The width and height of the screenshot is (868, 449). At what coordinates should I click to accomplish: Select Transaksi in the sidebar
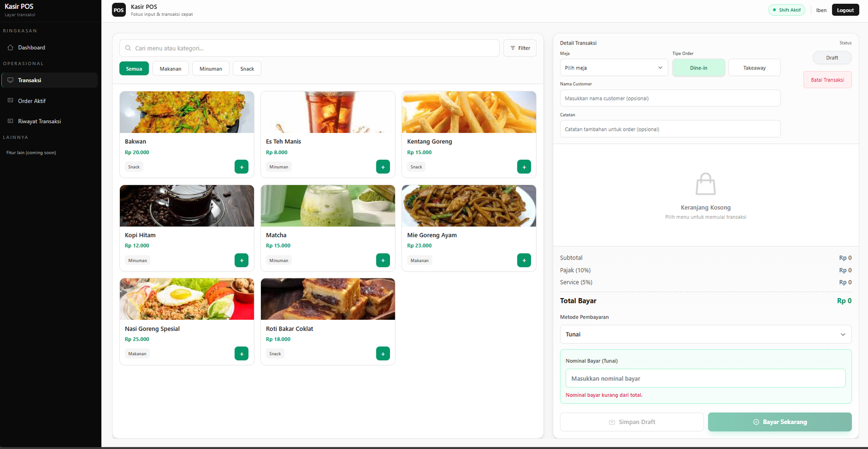(x=49, y=80)
